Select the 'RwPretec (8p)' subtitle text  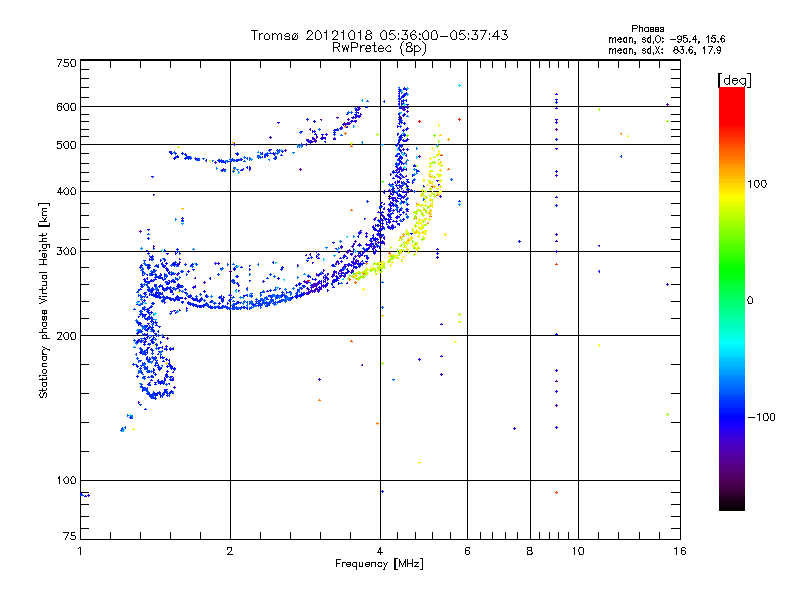pos(379,48)
